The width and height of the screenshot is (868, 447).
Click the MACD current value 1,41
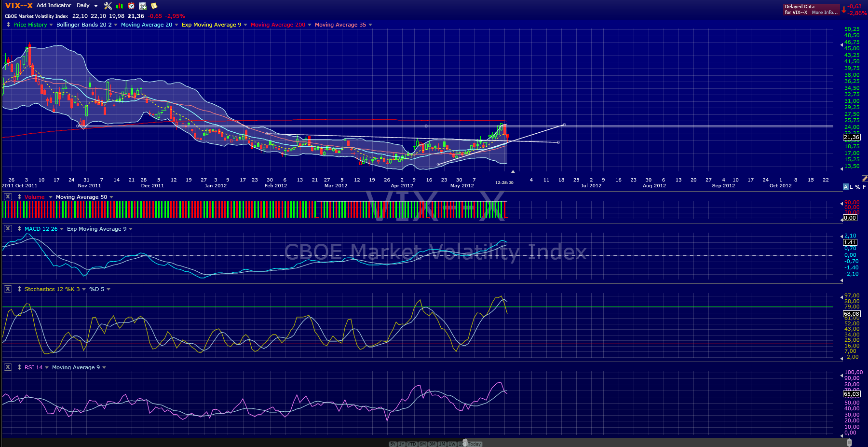pos(850,242)
